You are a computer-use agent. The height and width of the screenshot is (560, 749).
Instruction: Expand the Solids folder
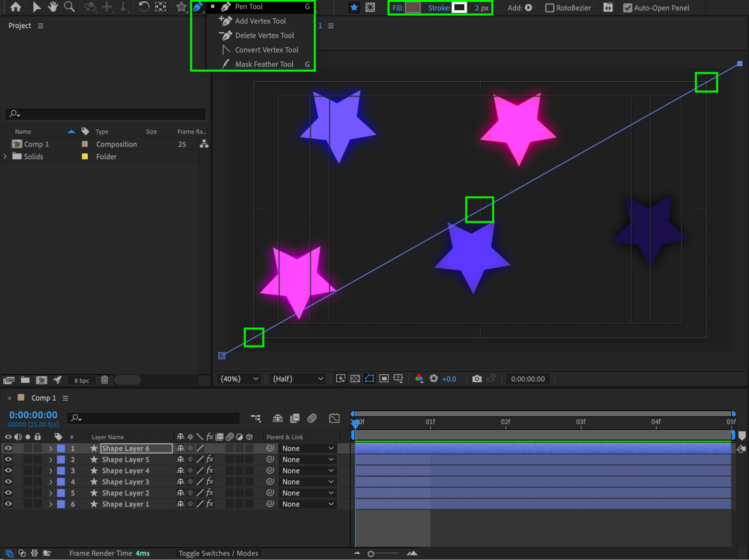(x=5, y=156)
